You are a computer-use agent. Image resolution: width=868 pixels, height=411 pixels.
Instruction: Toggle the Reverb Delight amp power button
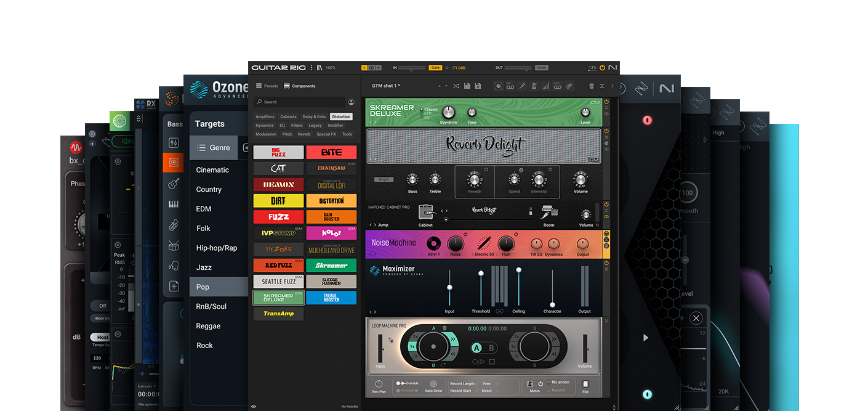[606, 131]
